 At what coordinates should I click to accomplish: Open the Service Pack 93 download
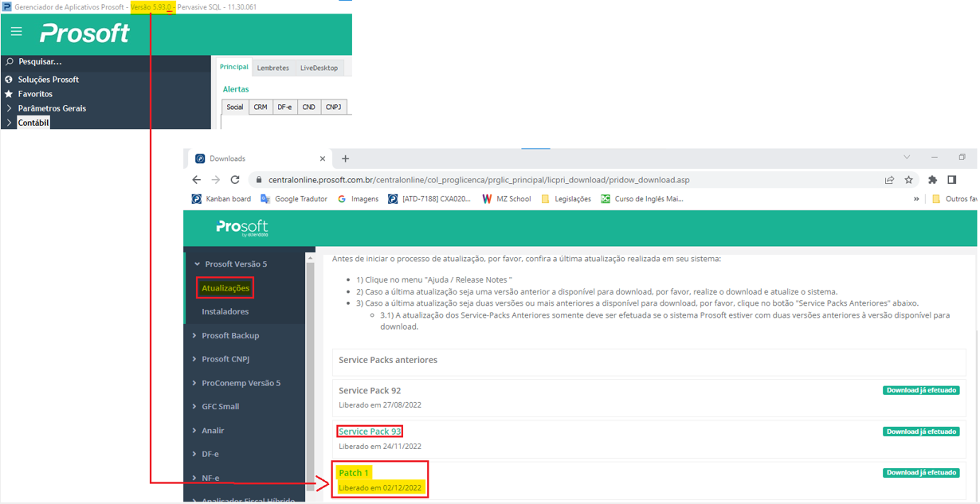(370, 432)
